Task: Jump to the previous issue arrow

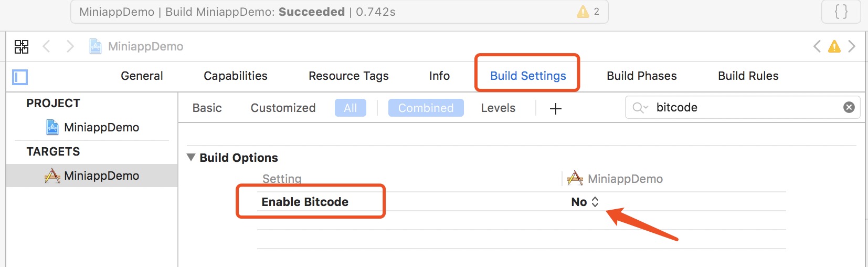Action: (x=817, y=47)
